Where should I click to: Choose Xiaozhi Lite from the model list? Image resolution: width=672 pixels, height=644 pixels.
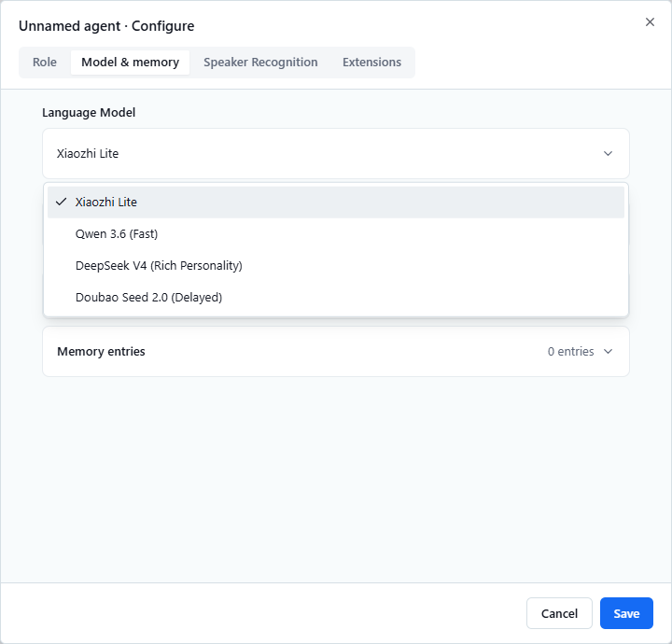point(336,203)
